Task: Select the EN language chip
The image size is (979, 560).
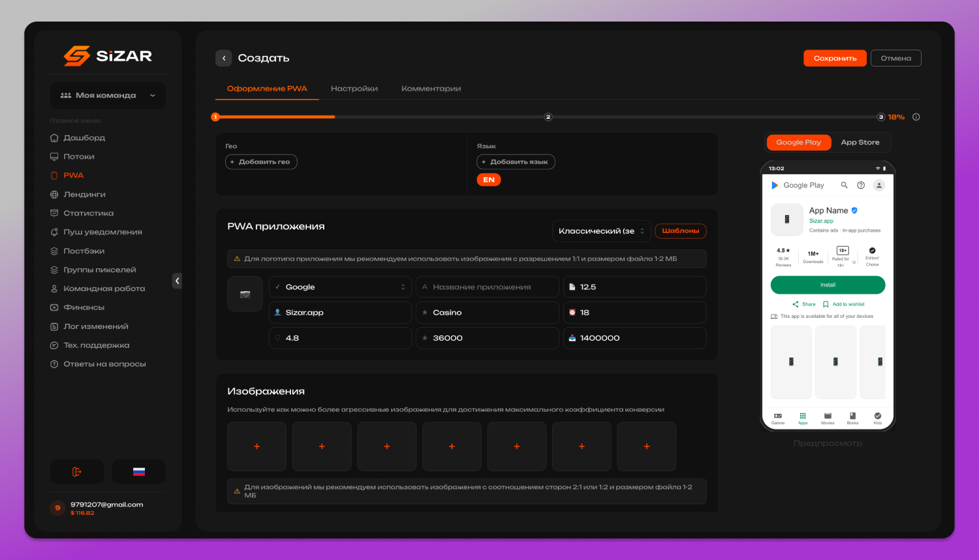Action: coord(489,180)
